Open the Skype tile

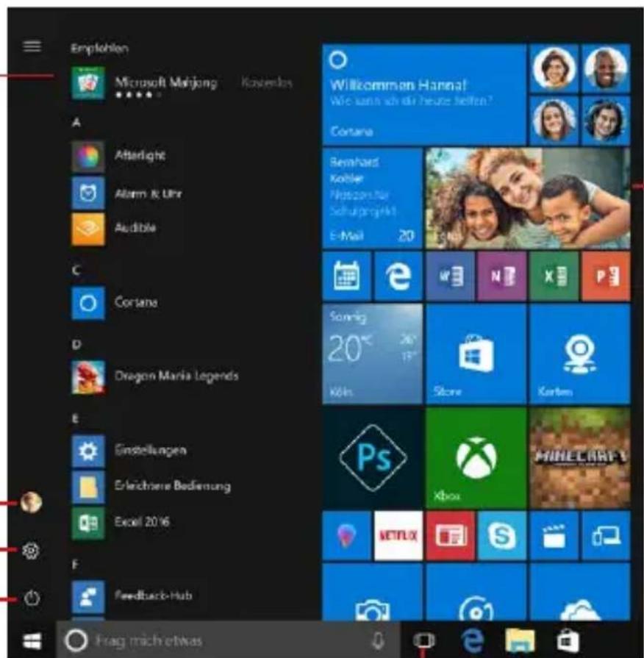(502, 535)
